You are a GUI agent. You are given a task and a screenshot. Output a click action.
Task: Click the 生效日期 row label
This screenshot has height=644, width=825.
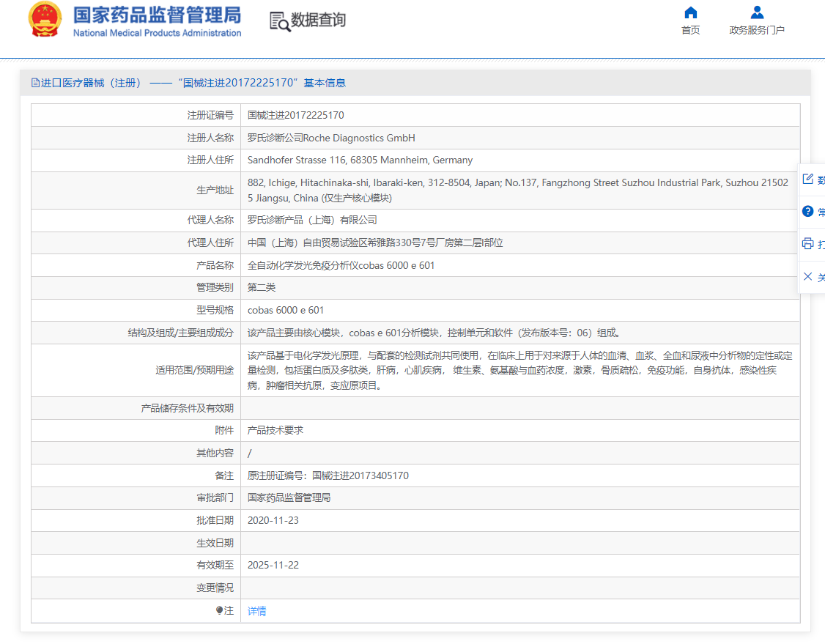click(x=215, y=543)
